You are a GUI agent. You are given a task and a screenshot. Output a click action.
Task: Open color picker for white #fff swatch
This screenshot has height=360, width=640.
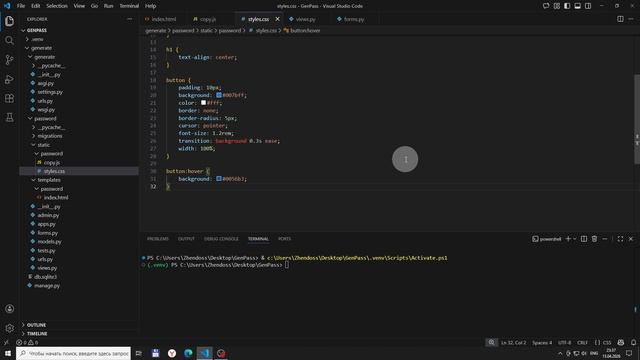(203, 103)
